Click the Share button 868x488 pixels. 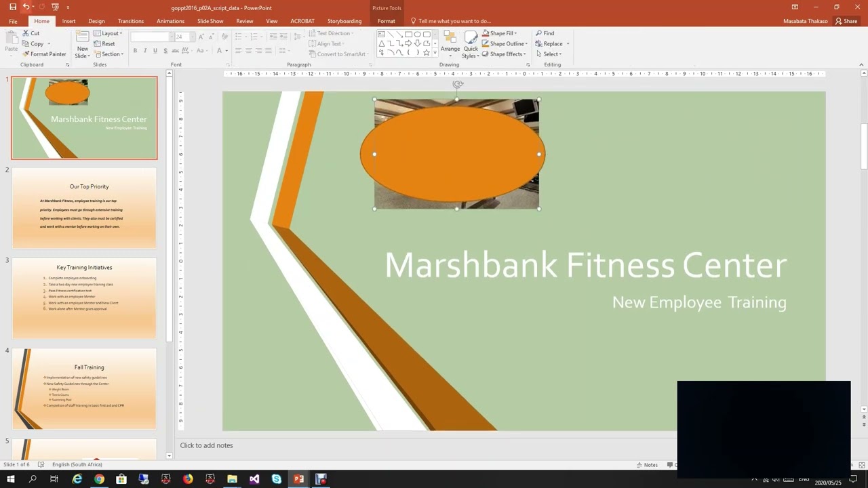846,21
